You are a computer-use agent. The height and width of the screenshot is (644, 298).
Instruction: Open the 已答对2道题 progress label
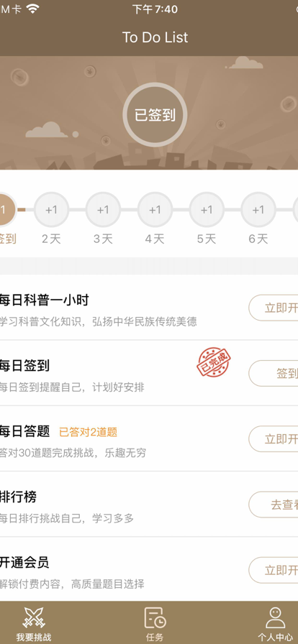click(88, 432)
